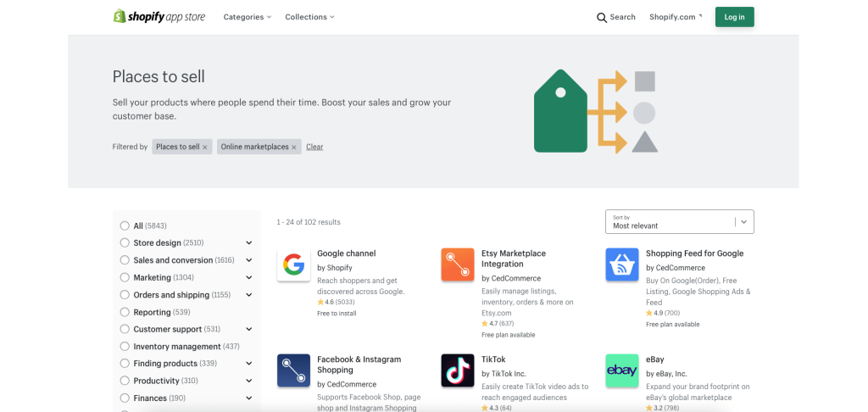This screenshot has height=412, width=868.
Task: Open the Collections menu
Action: pyautogui.click(x=309, y=17)
